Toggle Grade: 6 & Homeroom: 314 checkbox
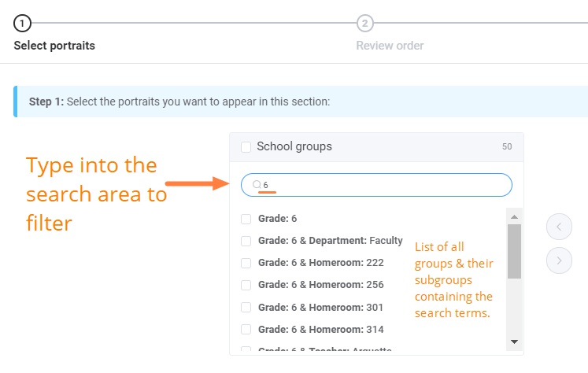The image size is (588, 373). (246, 329)
